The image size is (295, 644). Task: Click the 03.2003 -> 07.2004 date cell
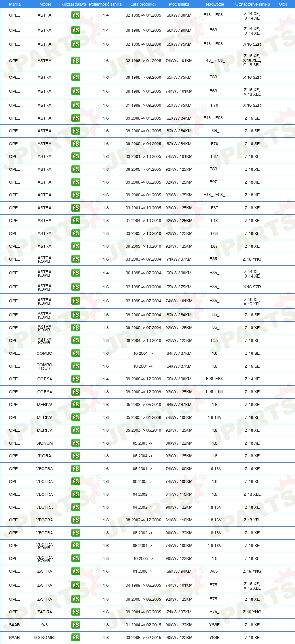point(143,259)
